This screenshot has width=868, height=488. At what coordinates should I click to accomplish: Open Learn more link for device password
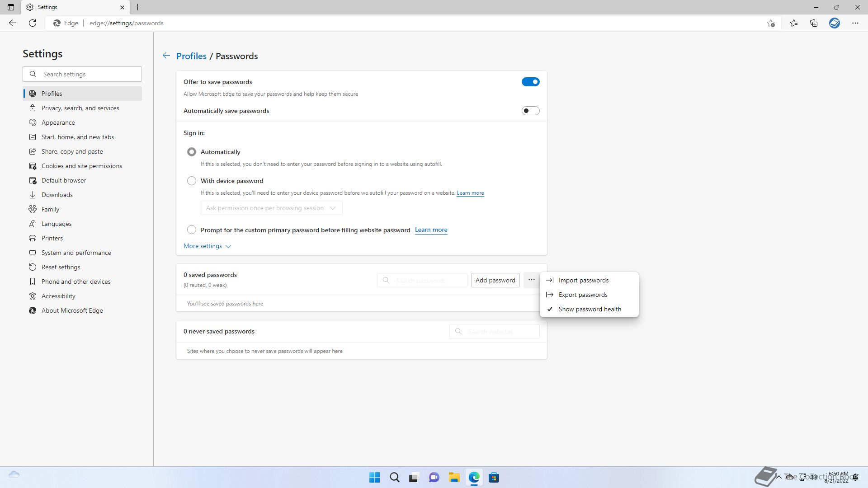tap(470, 193)
